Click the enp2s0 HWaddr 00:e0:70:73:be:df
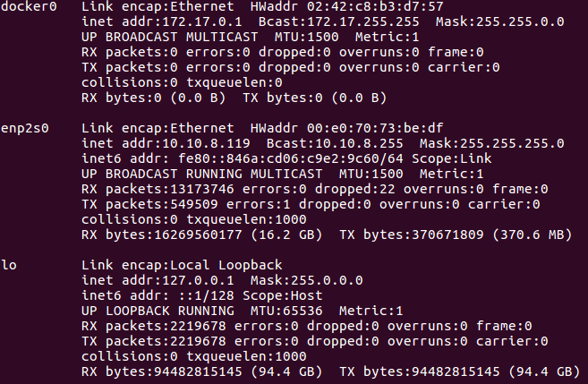Viewport: 588px width, 384px height. click(375, 128)
